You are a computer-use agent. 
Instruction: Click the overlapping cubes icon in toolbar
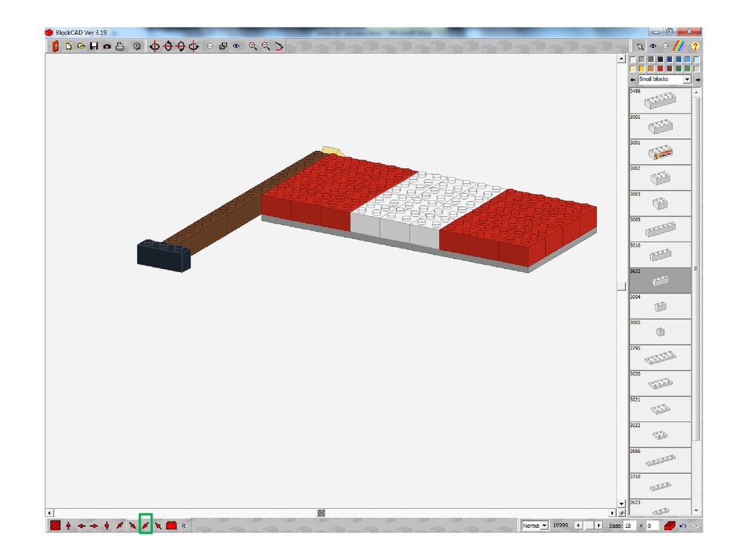(x=223, y=46)
